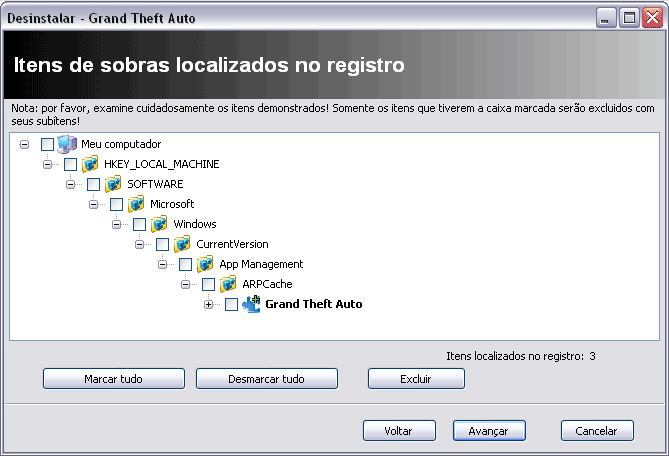Click the Meu computador computer icon

pyautogui.click(x=67, y=144)
